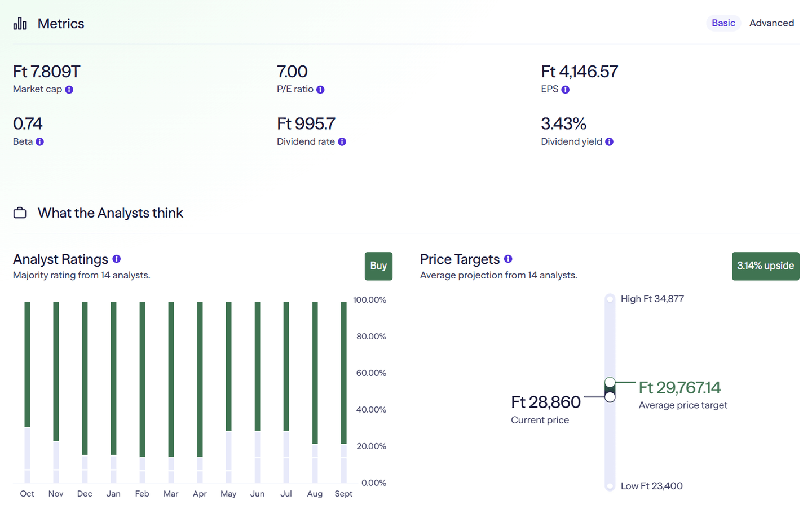
Task: Click the green Buy rating badge
Action: click(378, 266)
